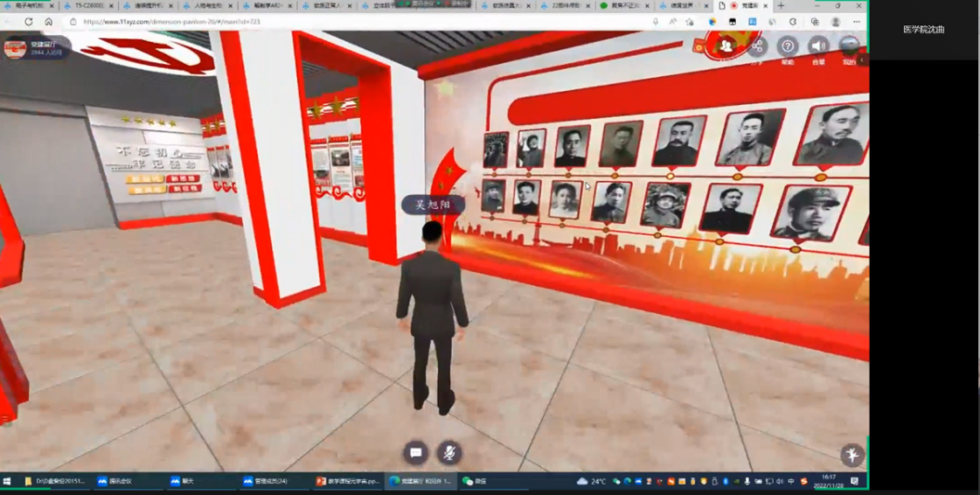Screen dimensions: 980x495
Task: Toggle the microphone mute button
Action: coord(449,452)
